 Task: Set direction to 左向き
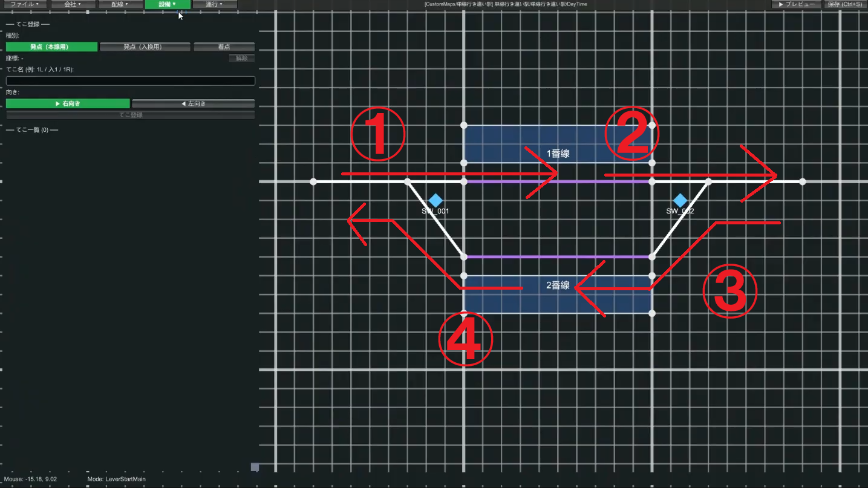click(x=194, y=103)
